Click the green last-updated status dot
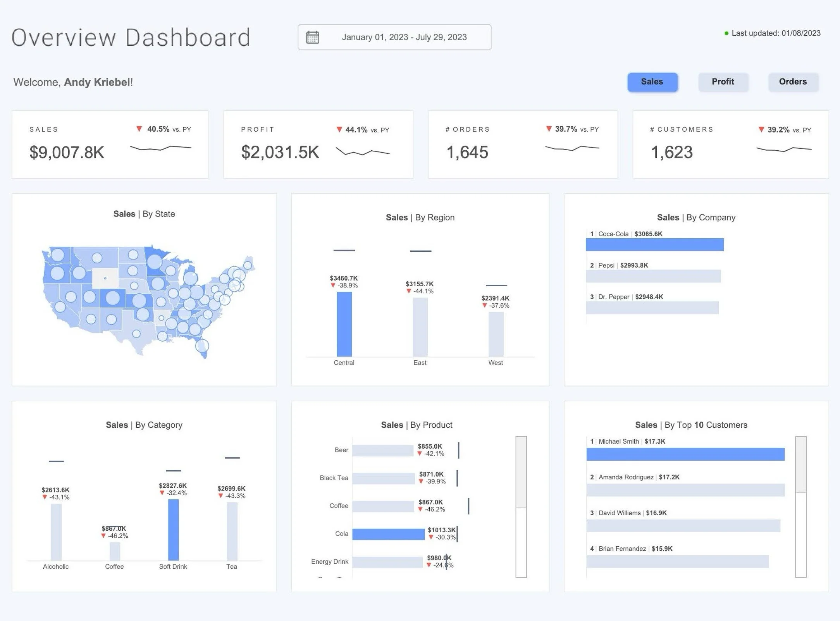 click(726, 33)
